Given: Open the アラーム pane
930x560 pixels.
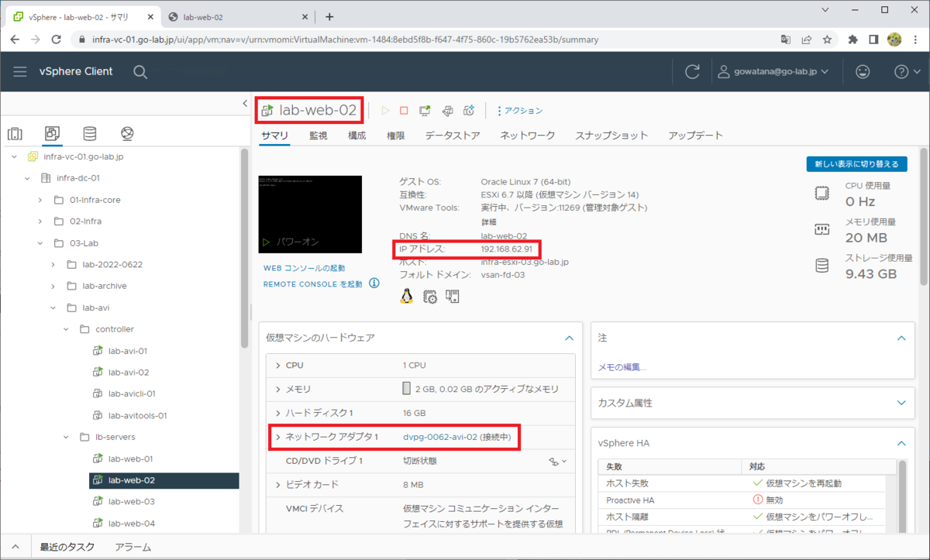Looking at the screenshot, I should click(x=133, y=548).
